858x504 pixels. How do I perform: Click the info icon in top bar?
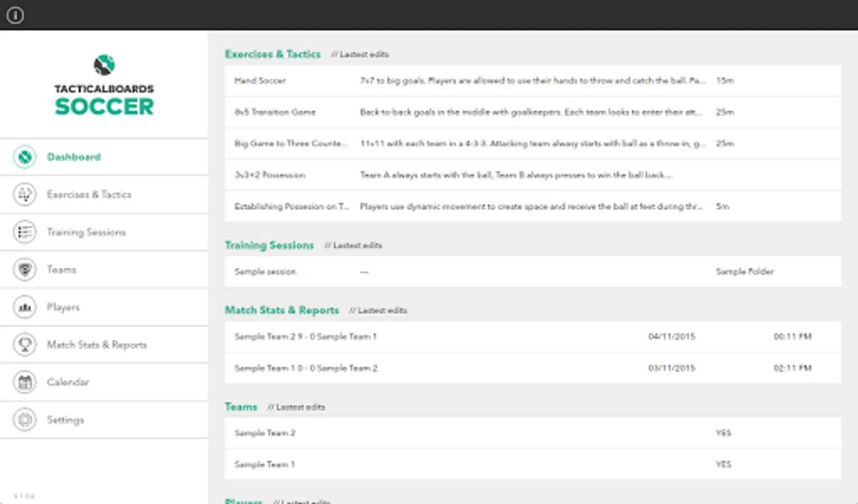(x=15, y=15)
